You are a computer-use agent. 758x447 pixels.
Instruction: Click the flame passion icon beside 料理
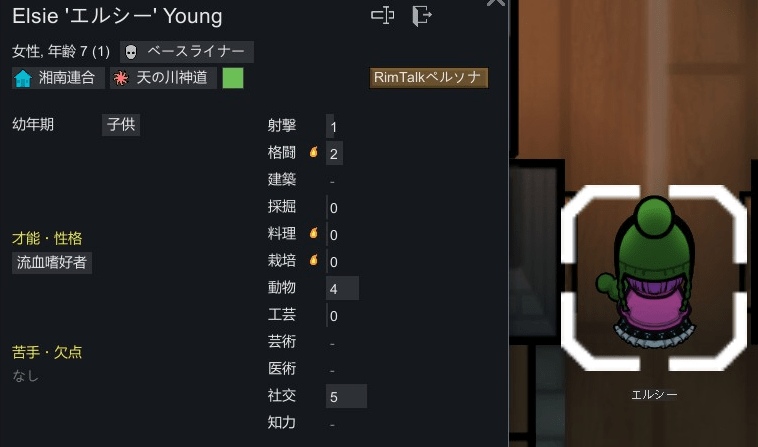[314, 233]
